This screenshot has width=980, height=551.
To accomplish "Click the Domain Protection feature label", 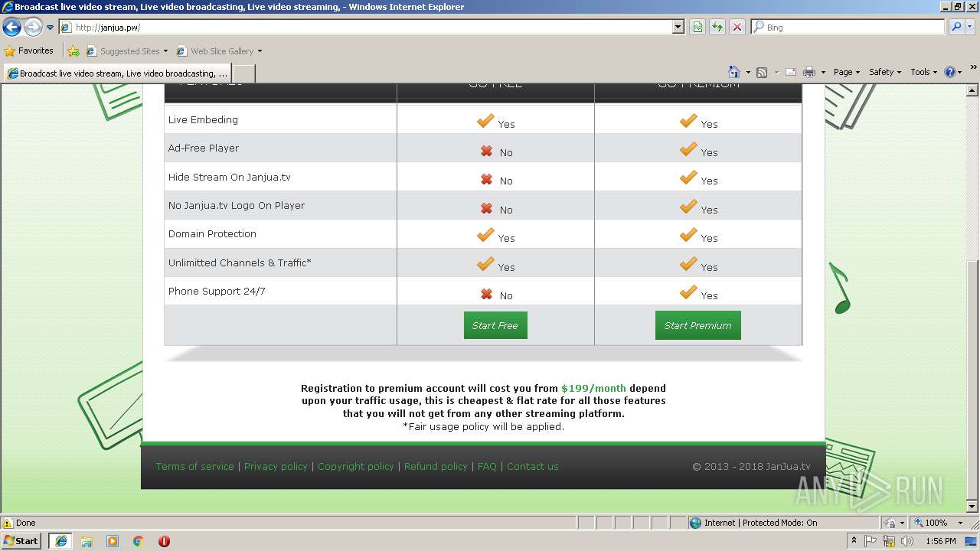I will tap(212, 233).
